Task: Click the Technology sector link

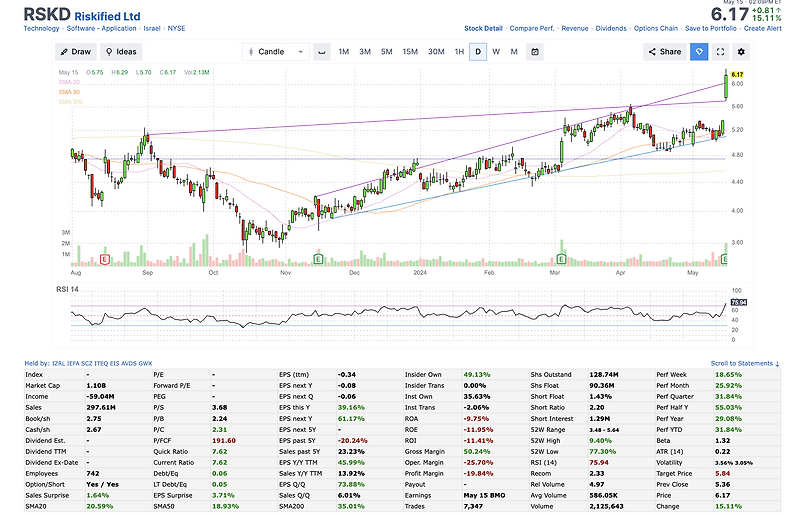Action: (41, 29)
